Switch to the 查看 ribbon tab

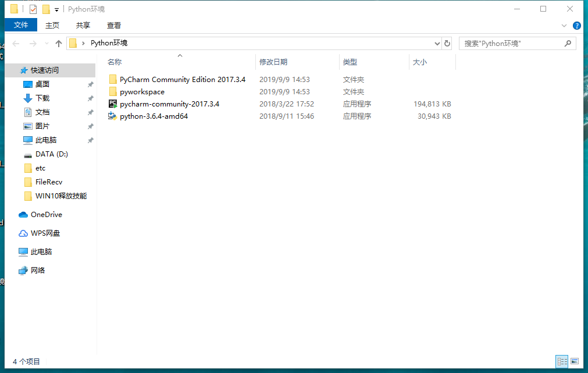113,25
